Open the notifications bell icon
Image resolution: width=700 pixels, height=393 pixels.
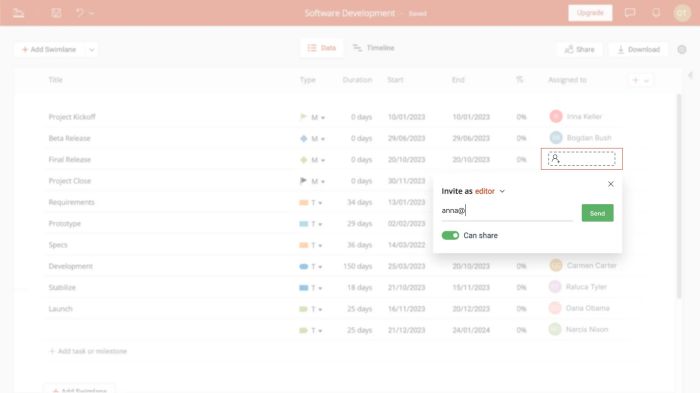click(656, 13)
